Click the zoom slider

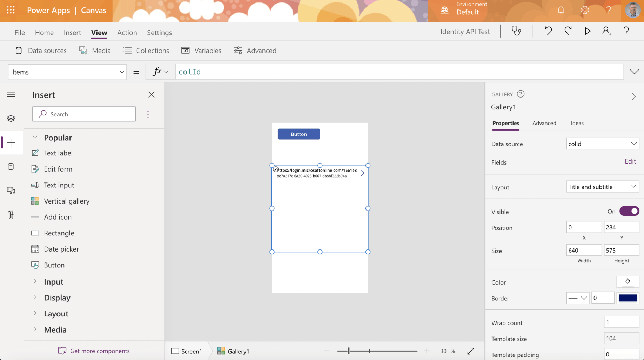coord(377,351)
